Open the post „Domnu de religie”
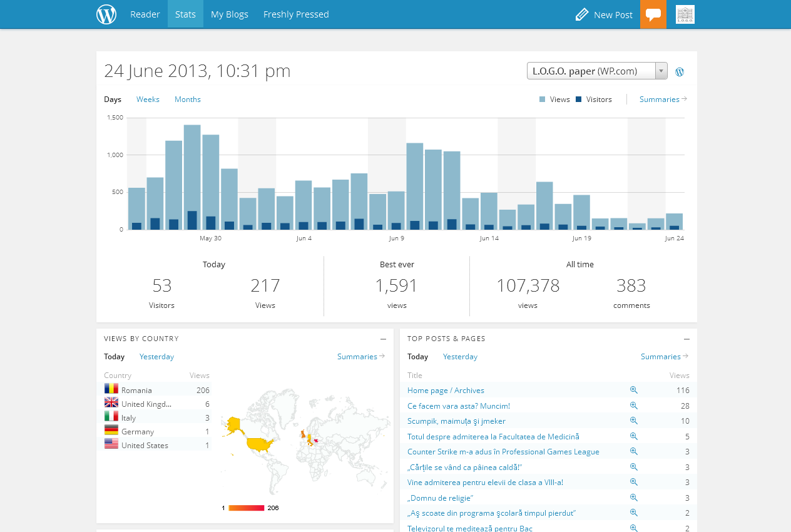The height and width of the screenshot is (532, 791). coord(440,498)
